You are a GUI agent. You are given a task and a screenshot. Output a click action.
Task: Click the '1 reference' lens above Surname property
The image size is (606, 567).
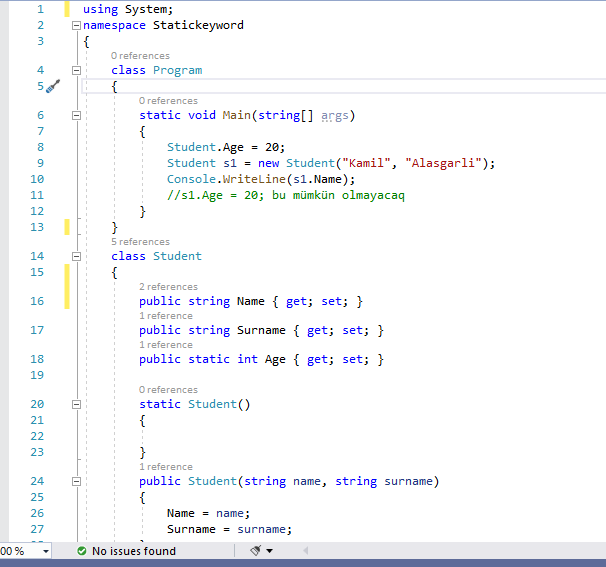point(166,316)
